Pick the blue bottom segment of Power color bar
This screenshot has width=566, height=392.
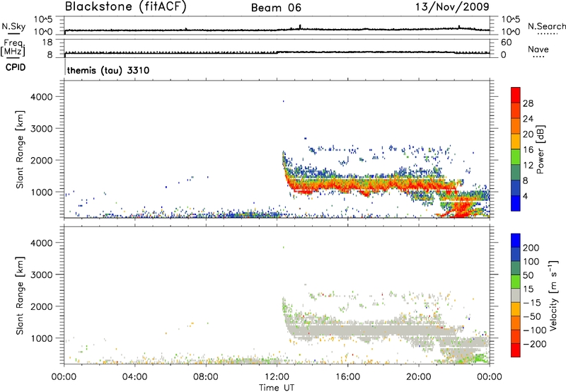click(x=516, y=203)
